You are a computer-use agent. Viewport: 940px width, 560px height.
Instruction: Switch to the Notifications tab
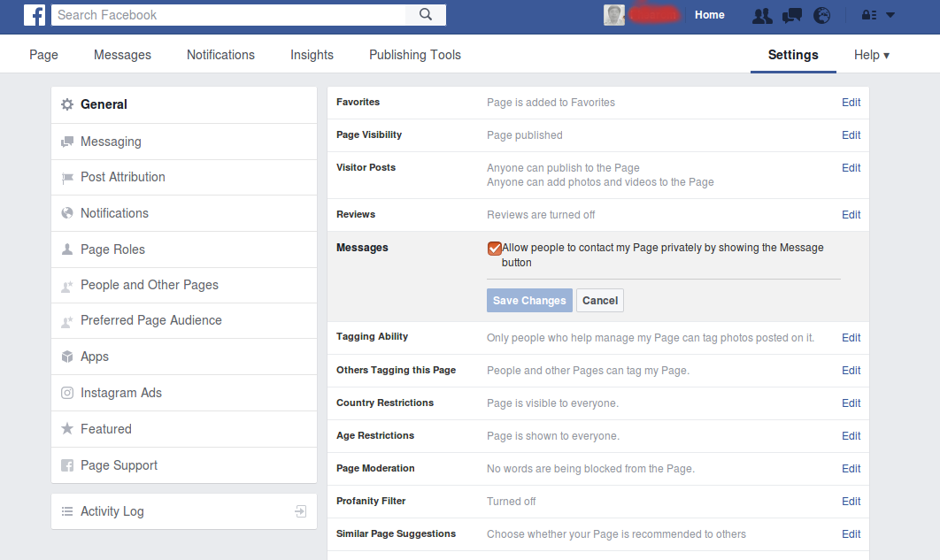[x=220, y=55]
